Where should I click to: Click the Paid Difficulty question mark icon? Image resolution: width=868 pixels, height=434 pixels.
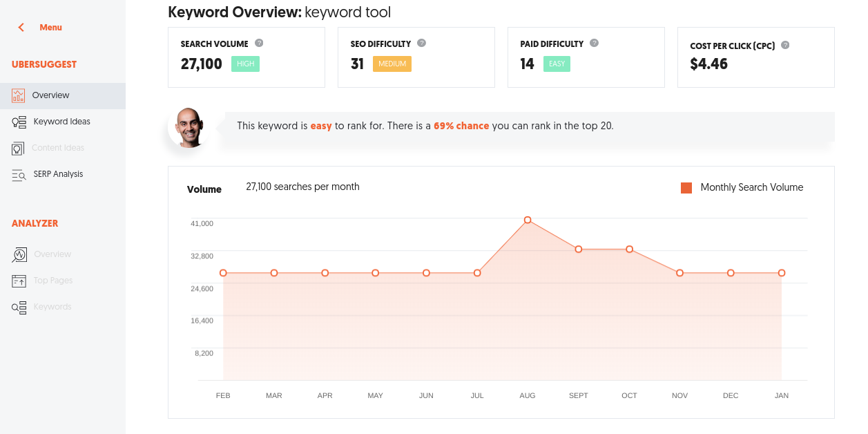[x=595, y=43]
